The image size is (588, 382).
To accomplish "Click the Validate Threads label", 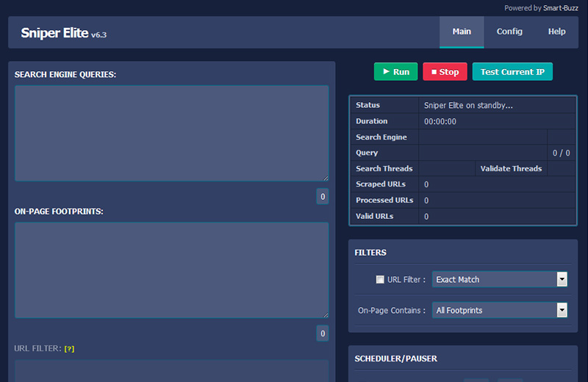I will 511,169.
